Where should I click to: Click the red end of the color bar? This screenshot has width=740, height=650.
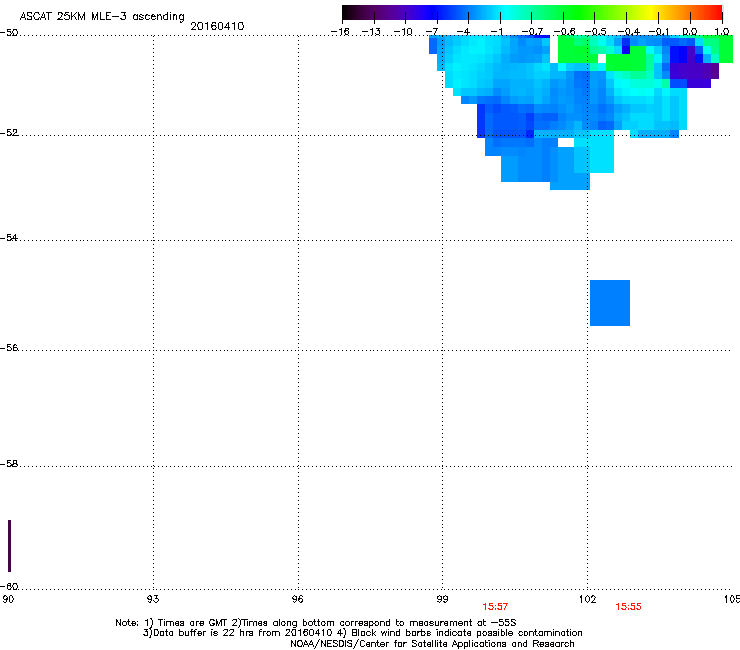(x=713, y=12)
